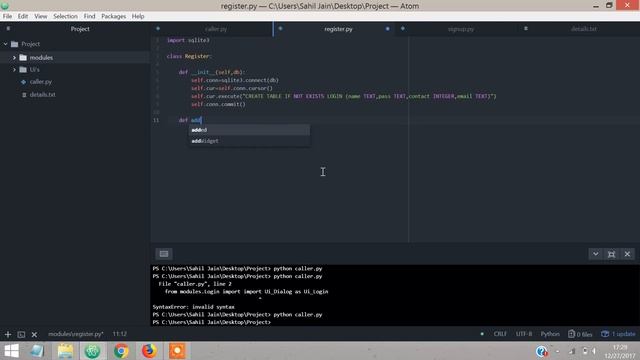Click the terminal insert-text keyboard icon

(x=164, y=254)
